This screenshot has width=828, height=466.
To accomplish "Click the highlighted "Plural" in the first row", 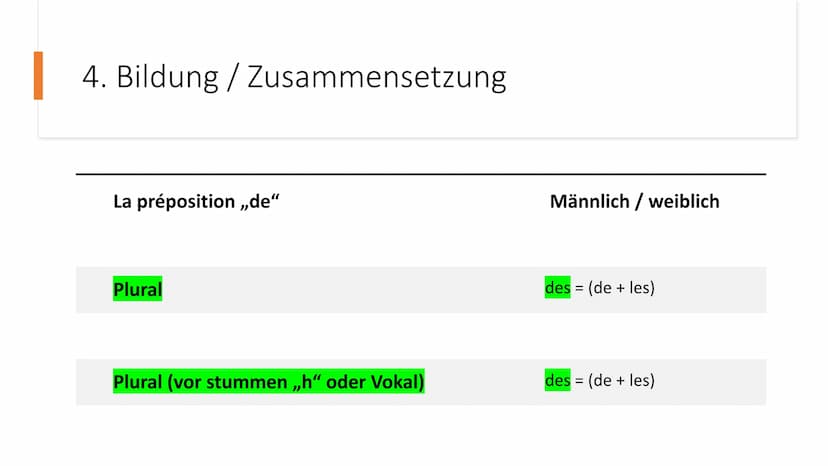I will pyautogui.click(x=137, y=290).
